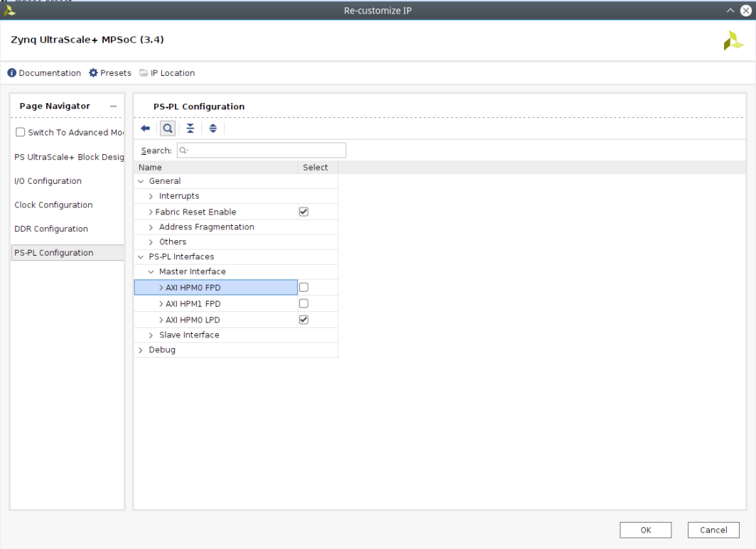Expand the Slave Interface node
This screenshot has width=756, height=549.
click(x=151, y=335)
